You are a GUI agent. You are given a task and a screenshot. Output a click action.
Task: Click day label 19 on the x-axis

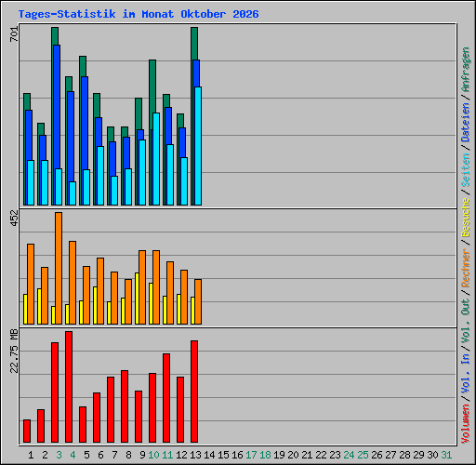tap(279, 455)
